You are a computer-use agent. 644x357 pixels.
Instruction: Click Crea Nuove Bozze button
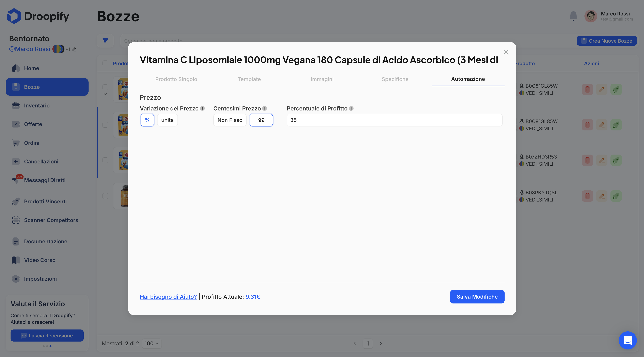[607, 41]
